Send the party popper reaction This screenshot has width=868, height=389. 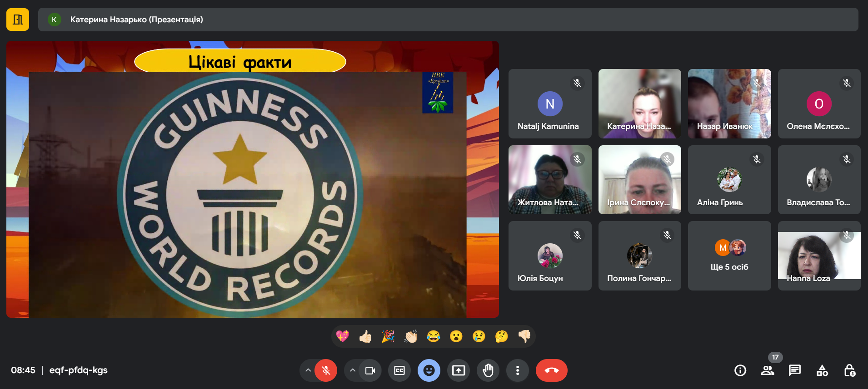coord(388,336)
